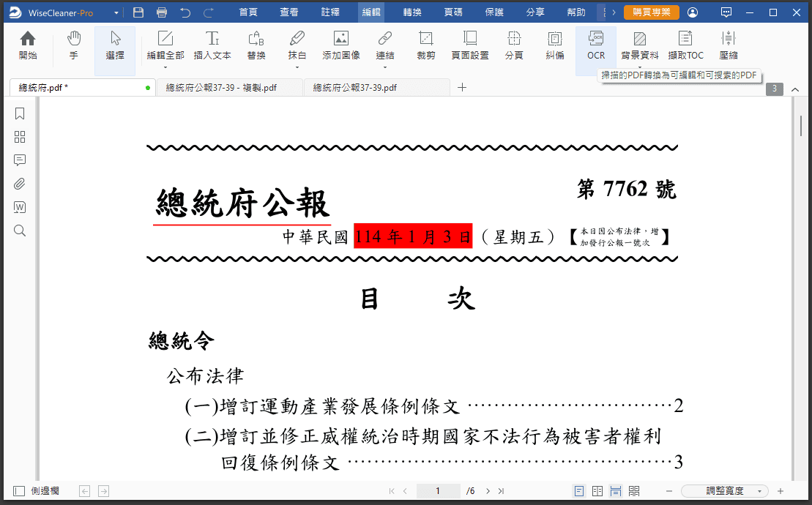Go to the next page arrow
The height and width of the screenshot is (505, 812).
(488, 491)
